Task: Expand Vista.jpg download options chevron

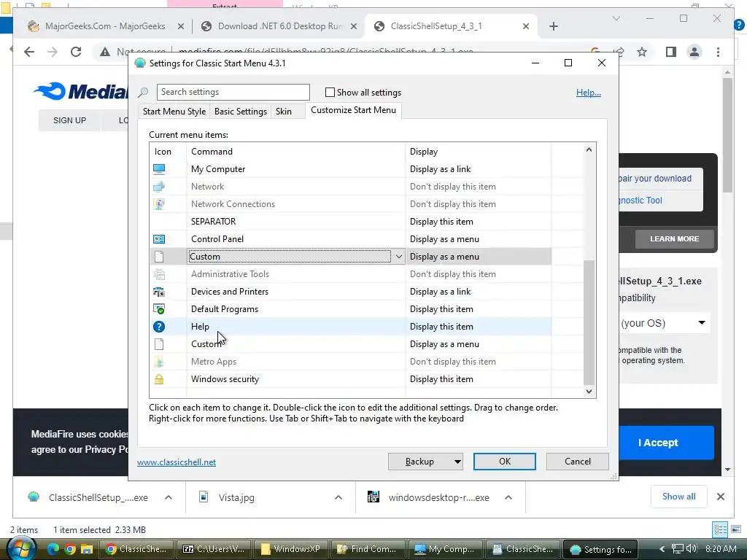Action: coord(338,497)
